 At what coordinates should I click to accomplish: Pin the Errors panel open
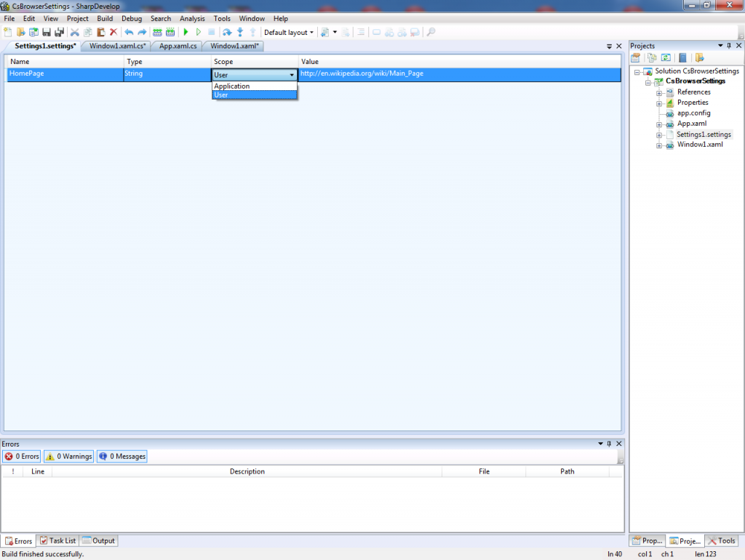click(608, 444)
